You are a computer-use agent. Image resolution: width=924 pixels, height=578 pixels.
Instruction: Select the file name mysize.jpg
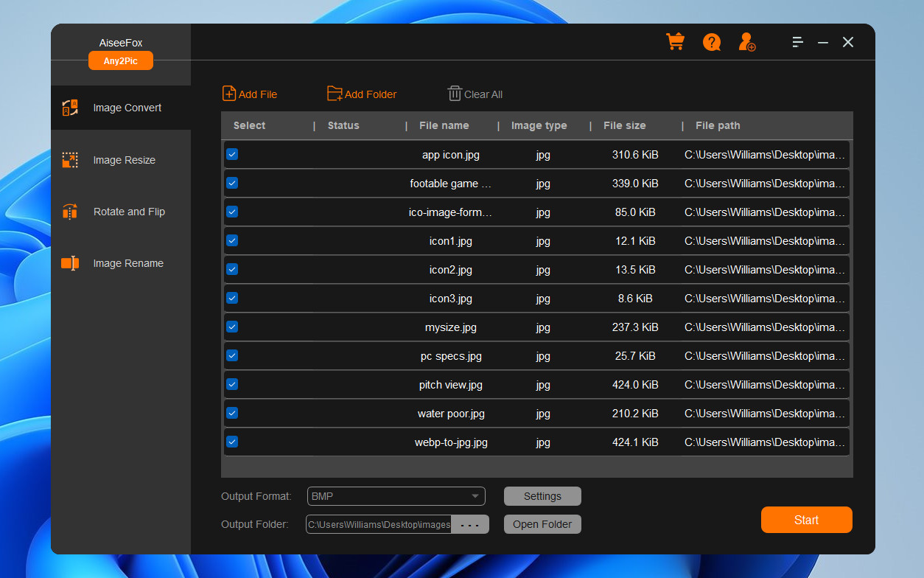click(451, 327)
